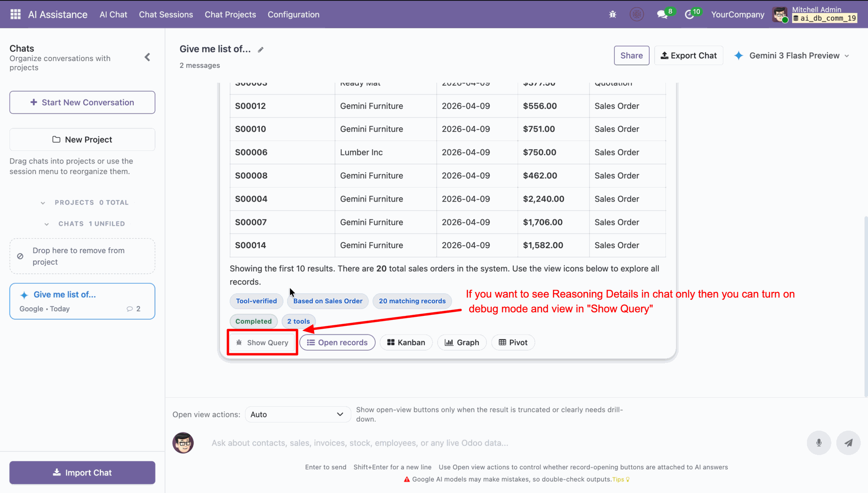The height and width of the screenshot is (493, 868).
Task: Click the pencil icon to rename chat
Action: 261,50
